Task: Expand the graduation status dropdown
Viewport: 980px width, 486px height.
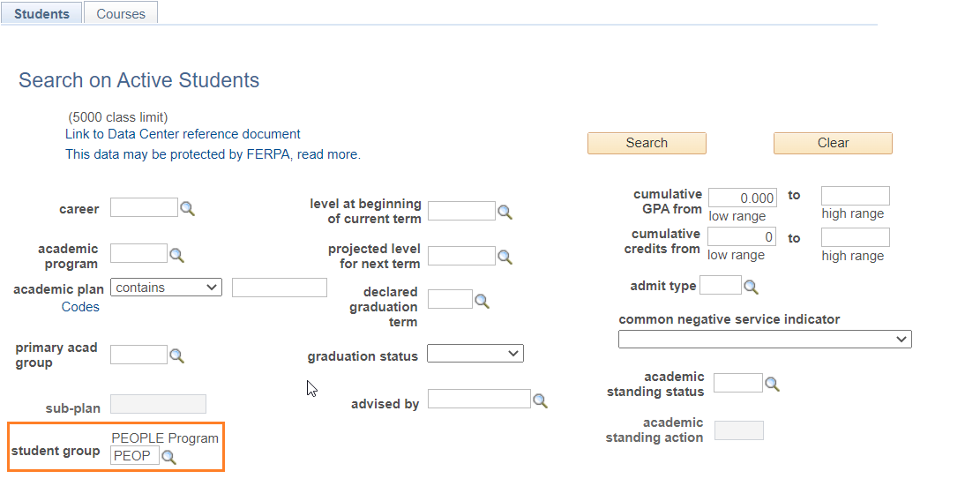Action: point(475,354)
